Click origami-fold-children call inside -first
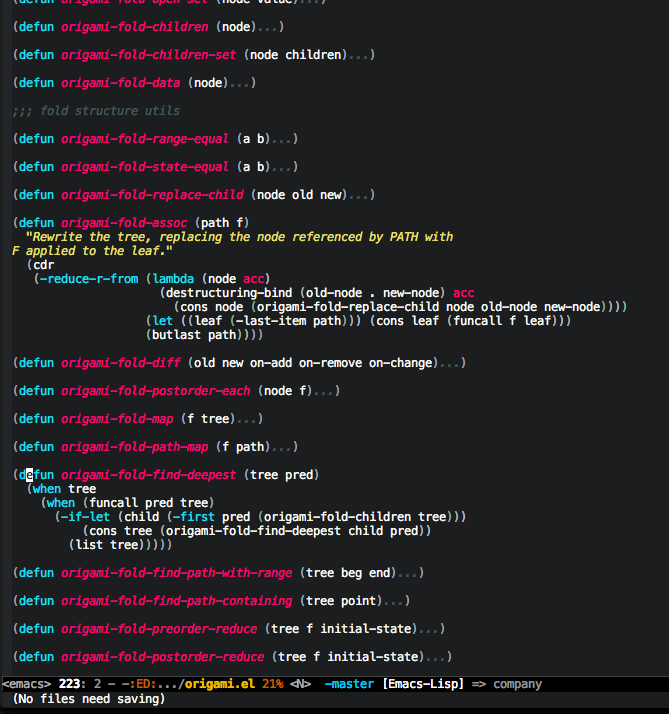The width and height of the screenshot is (669, 714). [337, 517]
